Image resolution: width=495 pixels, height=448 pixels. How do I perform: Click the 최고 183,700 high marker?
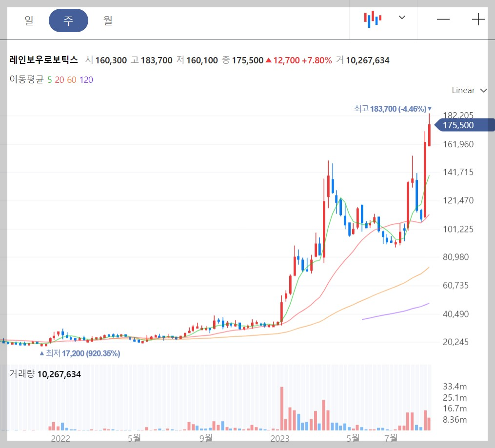[x=393, y=109]
